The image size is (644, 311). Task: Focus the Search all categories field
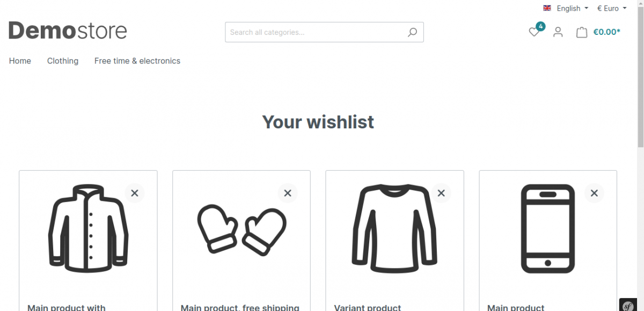(316, 32)
